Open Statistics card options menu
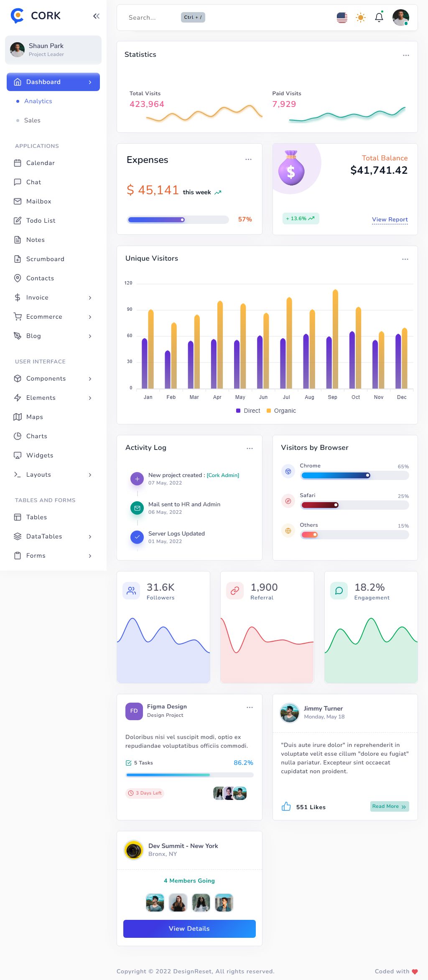 pos(406,55)
